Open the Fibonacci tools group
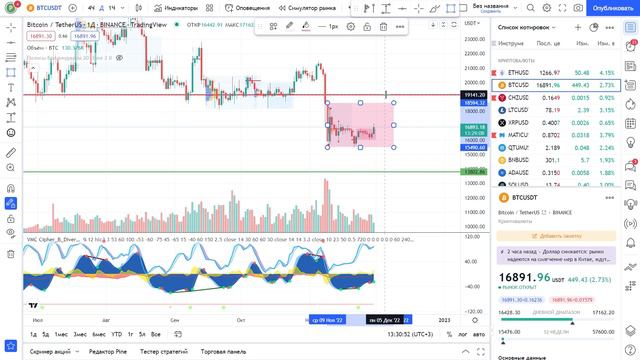The image size is (640, 360). pos(11,58)
